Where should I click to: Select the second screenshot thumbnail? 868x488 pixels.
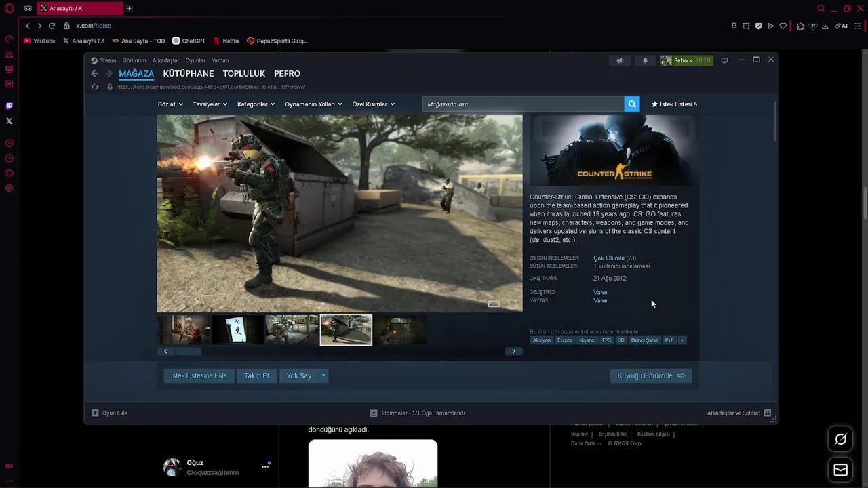click(237, 329)
